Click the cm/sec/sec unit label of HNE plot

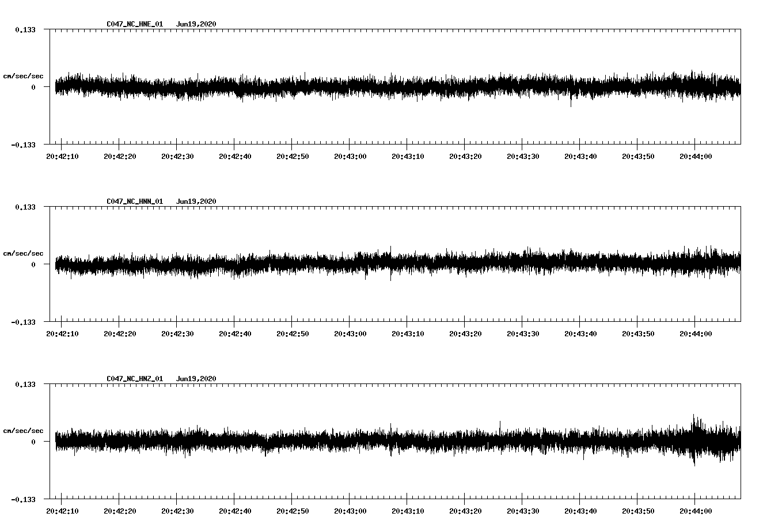(x=23, y=76)
